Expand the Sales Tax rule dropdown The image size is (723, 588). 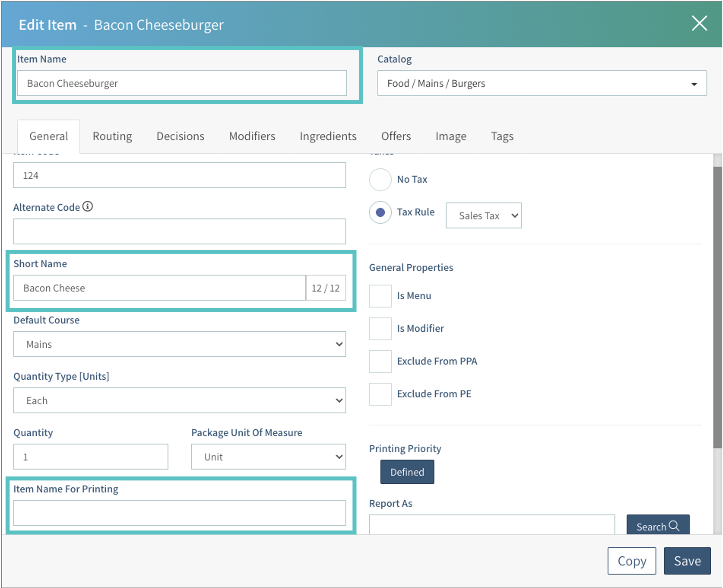click(x=483, y=216)
